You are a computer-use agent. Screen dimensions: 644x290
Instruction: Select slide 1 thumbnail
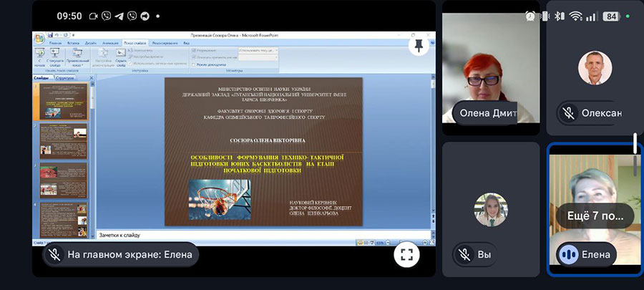click(63, 101)
